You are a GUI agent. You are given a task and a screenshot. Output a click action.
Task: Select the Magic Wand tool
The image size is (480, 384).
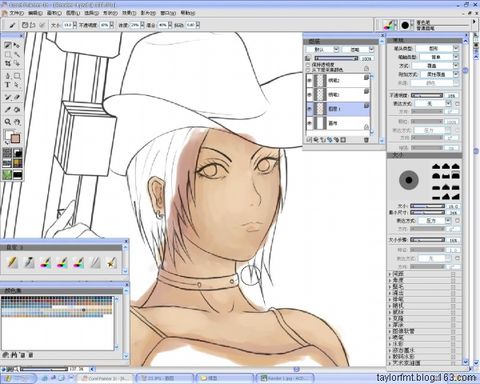[17, 54]
